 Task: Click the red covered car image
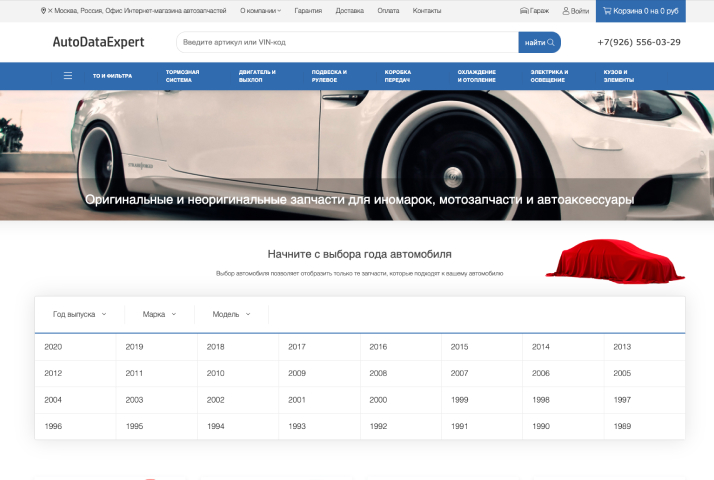(x=614, y=260)
